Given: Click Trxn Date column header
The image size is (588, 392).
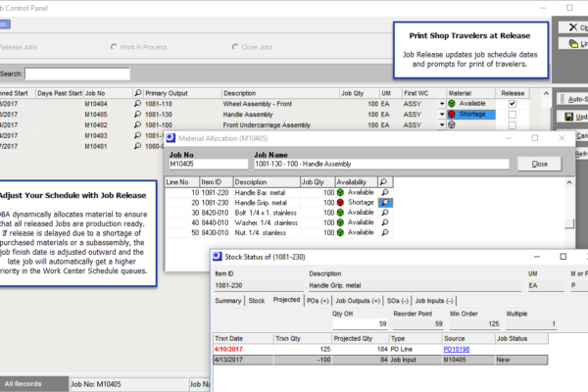Looking at the screenshot, I should [243, 338].
